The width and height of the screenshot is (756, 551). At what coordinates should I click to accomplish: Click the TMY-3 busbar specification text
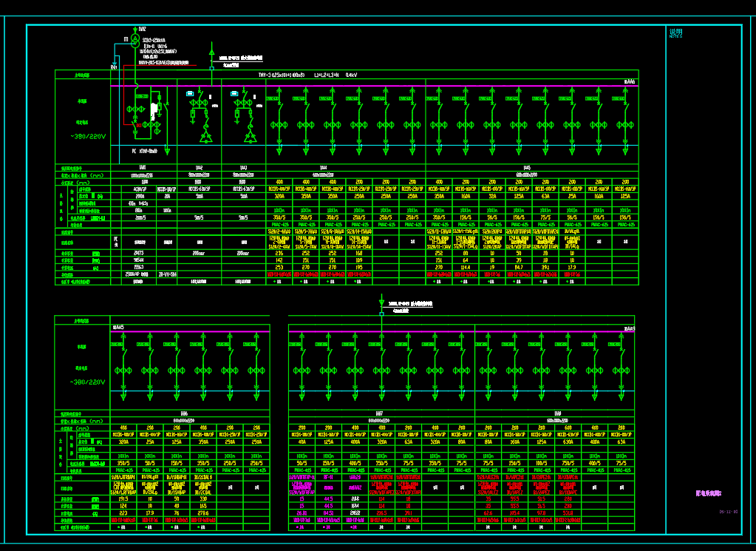(281, 75)
